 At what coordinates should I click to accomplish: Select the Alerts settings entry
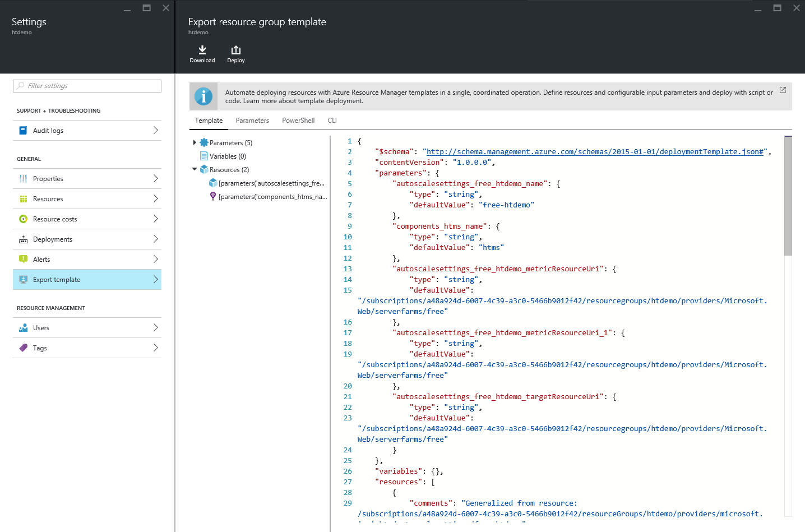point(87,260)
